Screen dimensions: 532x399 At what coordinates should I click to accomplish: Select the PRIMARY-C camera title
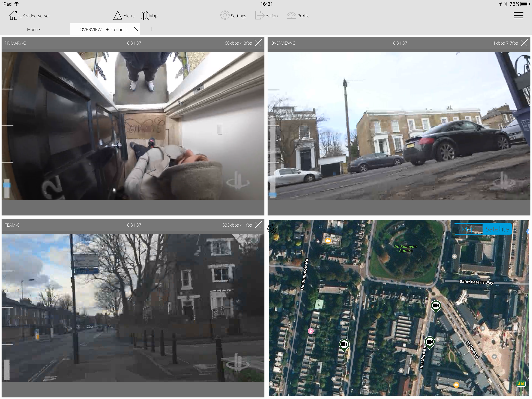[x=15, y=43]
